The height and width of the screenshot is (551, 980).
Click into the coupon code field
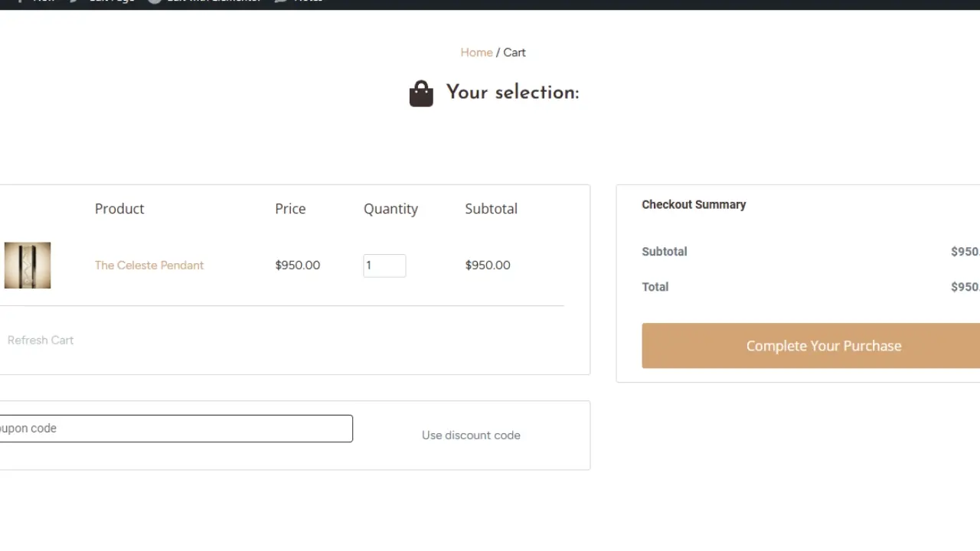(175, 429)
